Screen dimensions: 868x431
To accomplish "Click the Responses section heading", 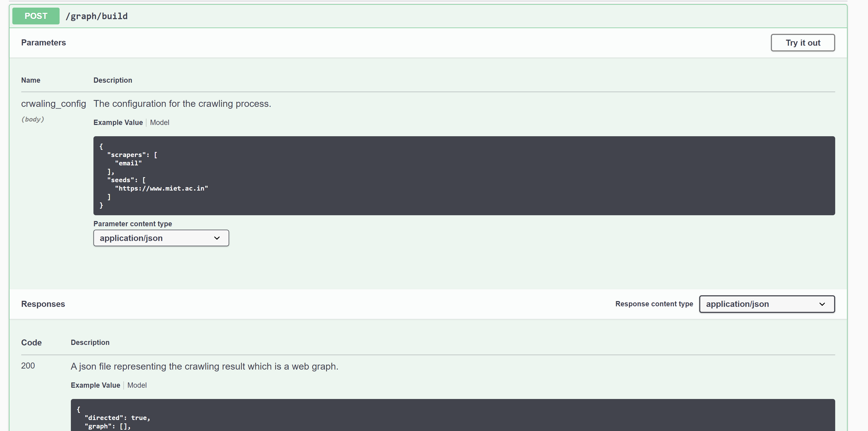I will pyautogui.click(x=43, y=304).
